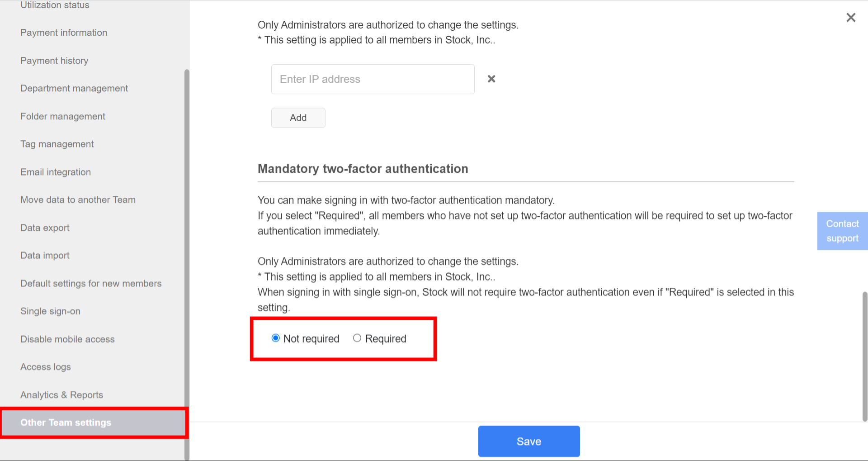Open 'Tag management'

tap(57, 143)
